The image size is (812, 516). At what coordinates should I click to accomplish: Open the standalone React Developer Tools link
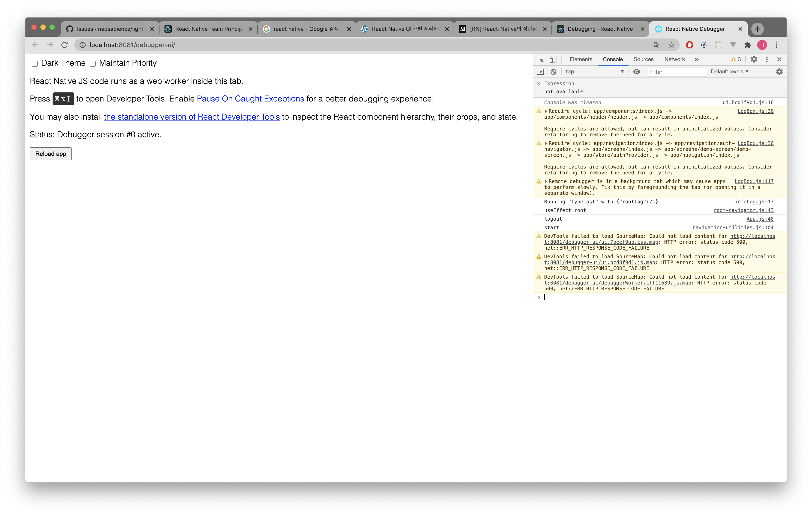(x=192, y=117)
